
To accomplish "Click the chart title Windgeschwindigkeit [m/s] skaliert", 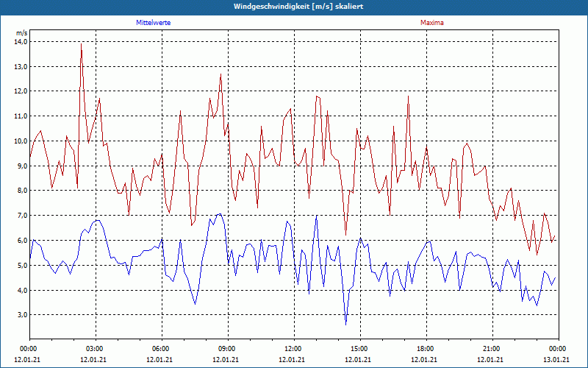I will pyautogui.click(x=298, y=7).
